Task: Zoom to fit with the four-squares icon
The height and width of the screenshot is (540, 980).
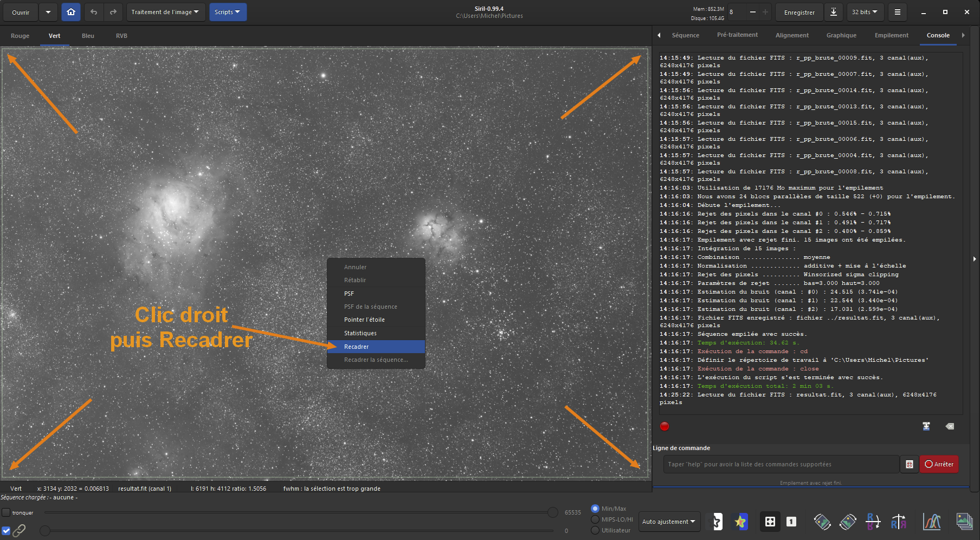Action: 770,522
